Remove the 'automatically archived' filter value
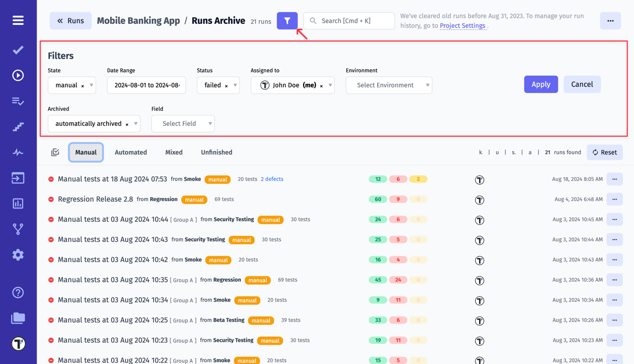The image size is (634, 364). click(x=127, y=124)
